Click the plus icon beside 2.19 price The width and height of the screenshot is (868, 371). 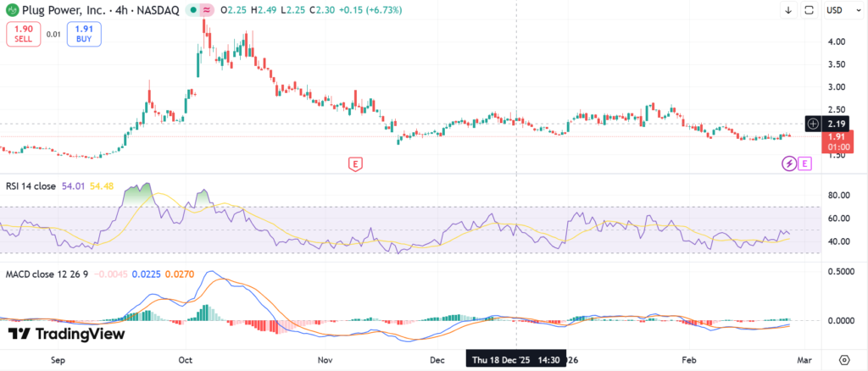pyautogui.click(x=813, y=124)
